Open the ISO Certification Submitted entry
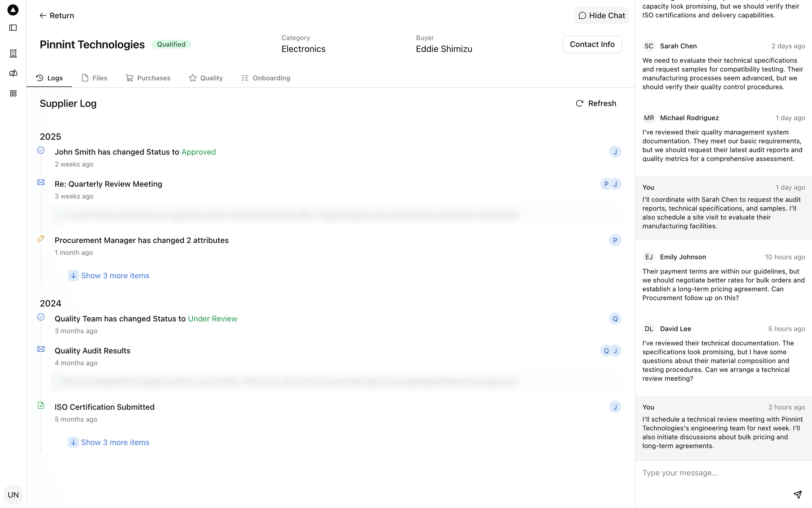 pos(104,407)
